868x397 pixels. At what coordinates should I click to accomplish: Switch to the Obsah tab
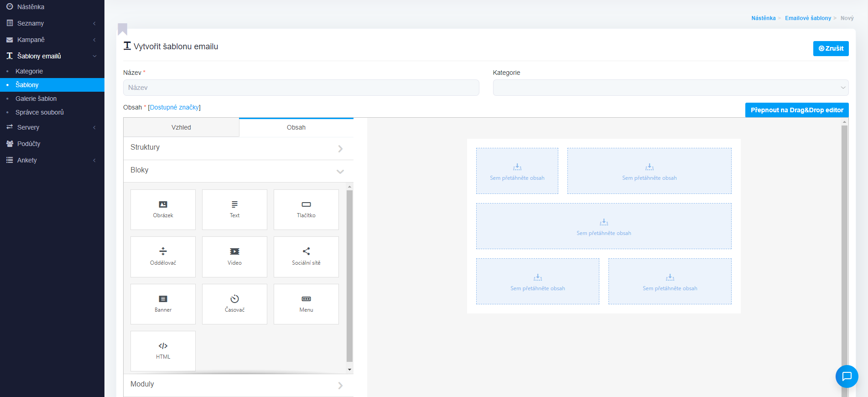296,127
